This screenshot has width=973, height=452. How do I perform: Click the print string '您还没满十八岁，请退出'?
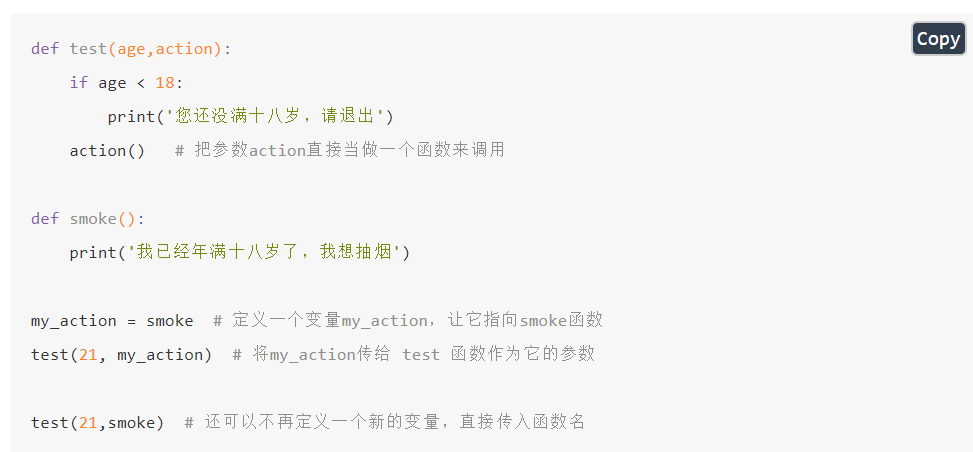pyautogui.click(x=276, y=117)
